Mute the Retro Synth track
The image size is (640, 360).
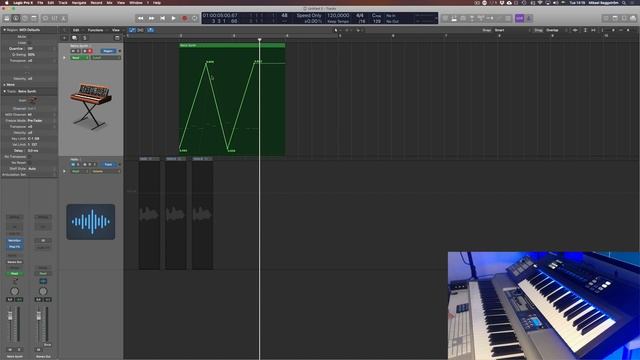pyautogui.click(x=73, y=51)
